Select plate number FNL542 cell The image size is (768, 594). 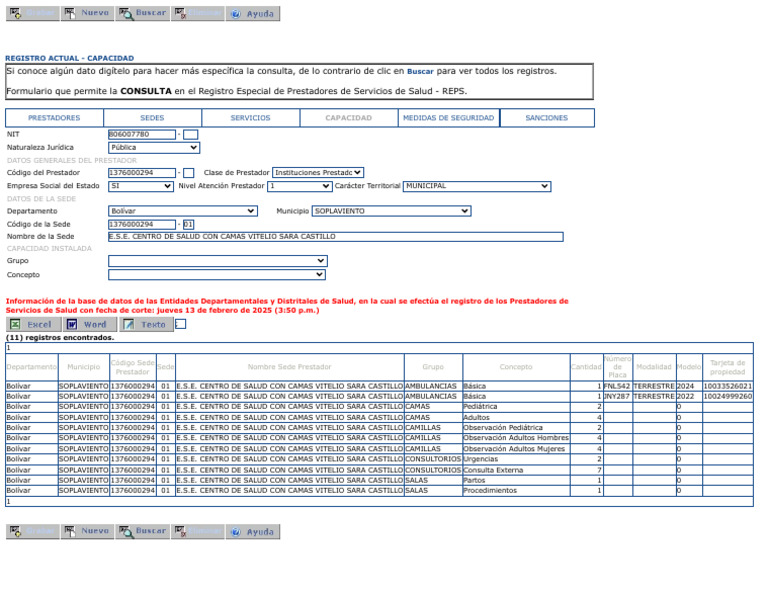[617, 386]
